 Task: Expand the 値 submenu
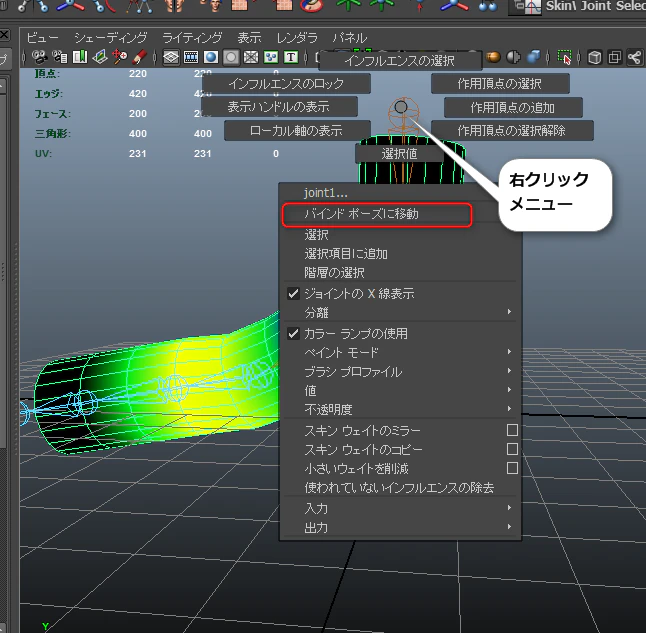tap(398, 391)
